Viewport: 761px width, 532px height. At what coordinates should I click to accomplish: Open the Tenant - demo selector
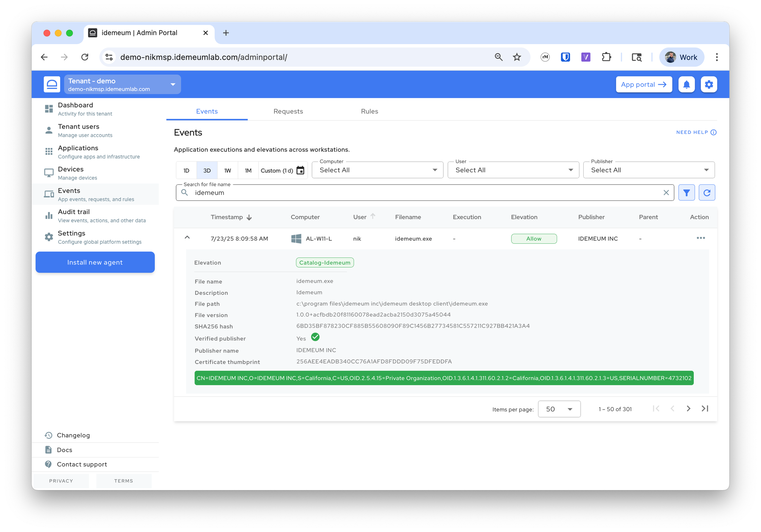coord(122,84)
